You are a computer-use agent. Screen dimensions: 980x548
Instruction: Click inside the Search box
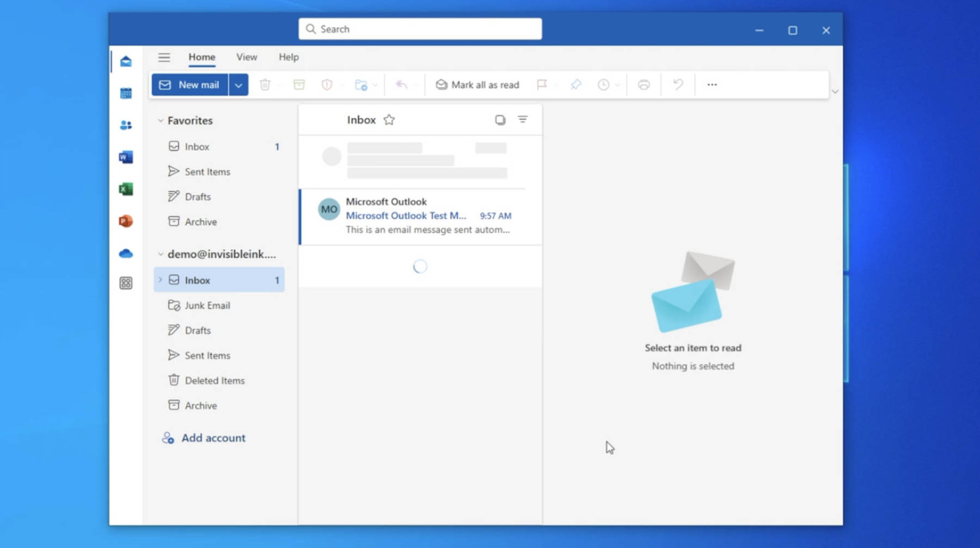(x=420, y=29)
